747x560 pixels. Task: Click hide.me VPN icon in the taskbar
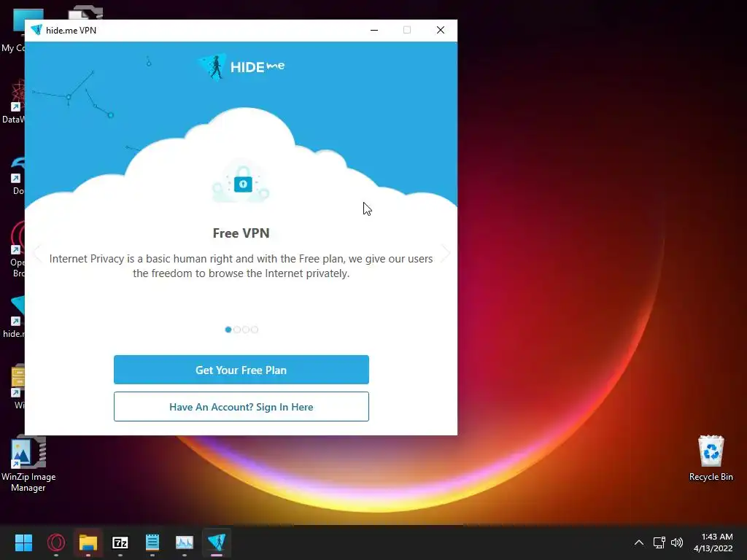tap(217, 542)
